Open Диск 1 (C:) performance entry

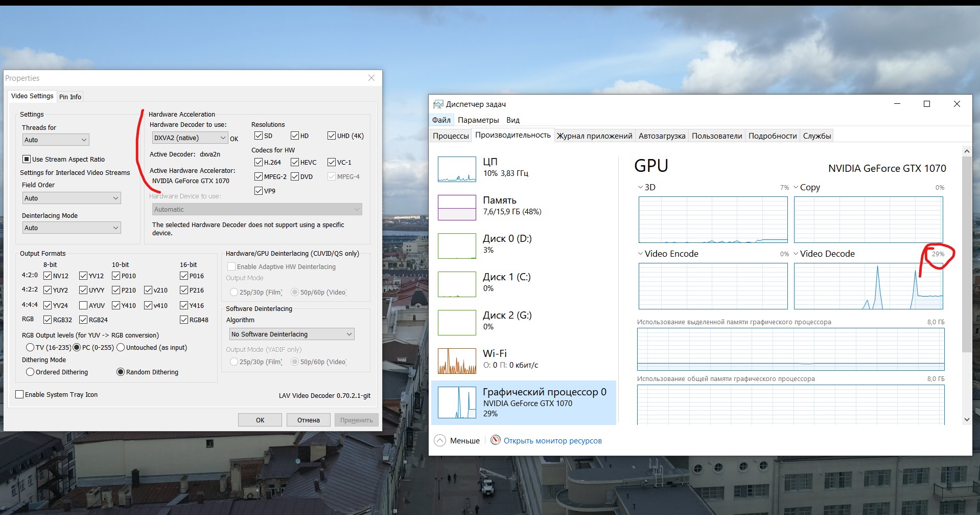[524, 284]
